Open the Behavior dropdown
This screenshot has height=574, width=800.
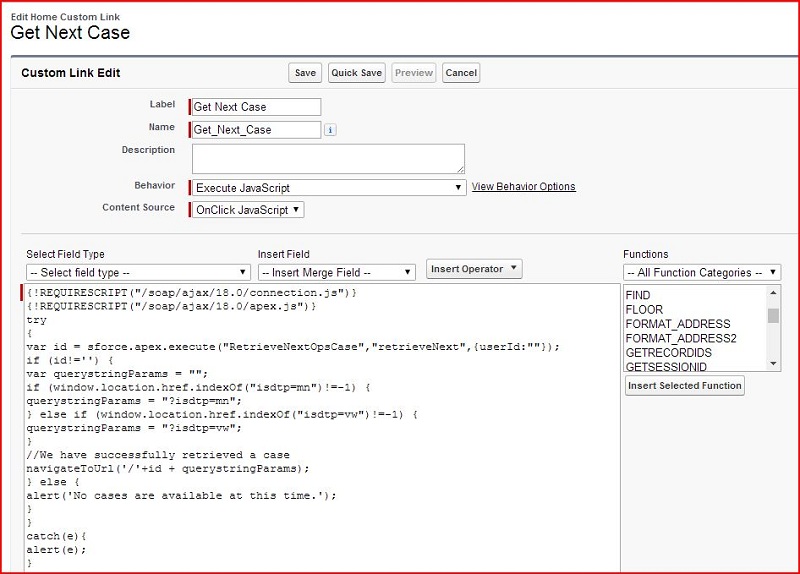[x=329, y=187]
